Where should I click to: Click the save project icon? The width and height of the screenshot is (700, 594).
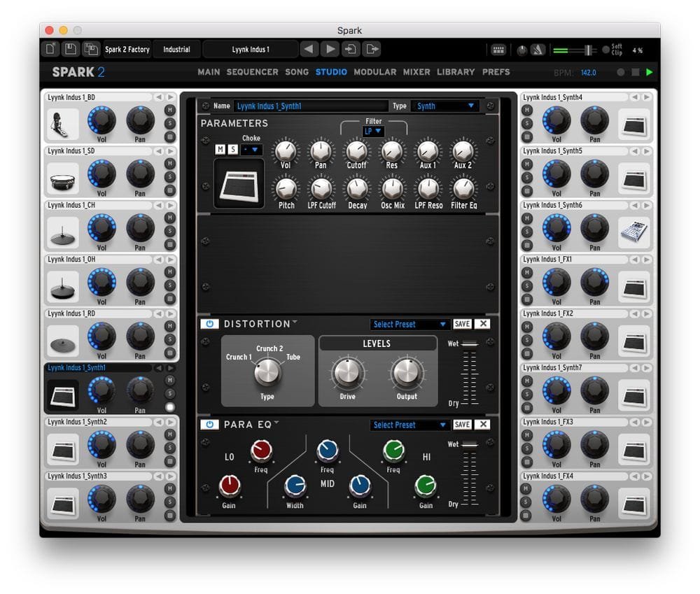71,48
